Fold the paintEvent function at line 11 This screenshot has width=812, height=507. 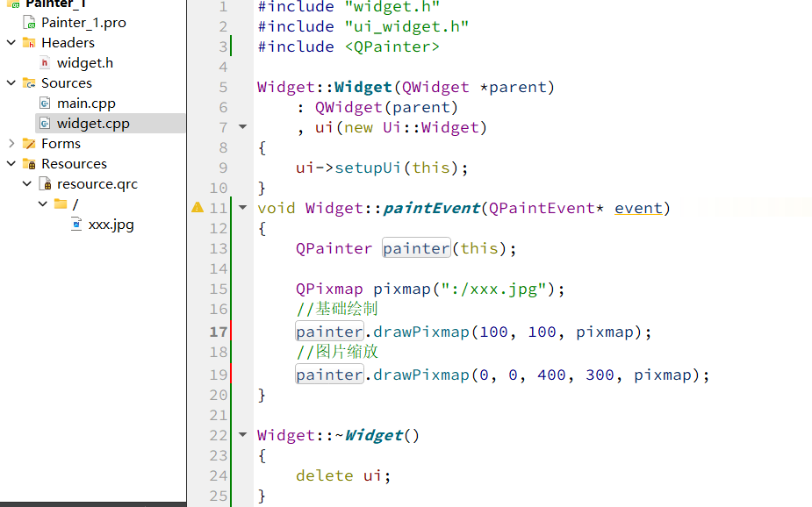242,208
